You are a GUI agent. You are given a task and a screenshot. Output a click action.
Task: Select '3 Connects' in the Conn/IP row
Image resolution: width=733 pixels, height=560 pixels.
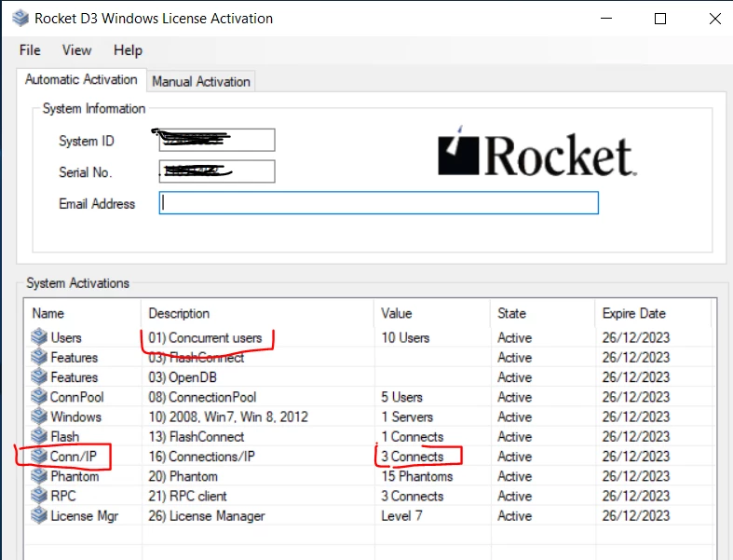coord(413,457)
